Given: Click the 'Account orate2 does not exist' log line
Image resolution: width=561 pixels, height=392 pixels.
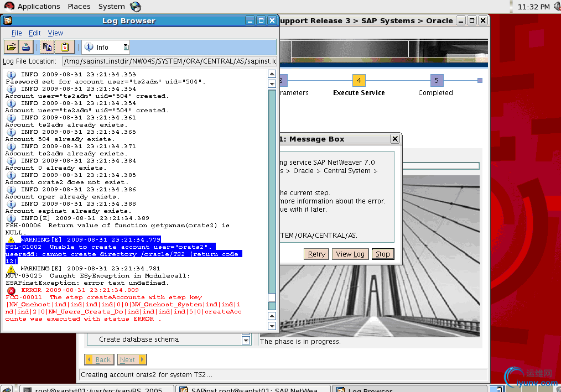Looking at the screenshot, I should (x=67, y=182).
